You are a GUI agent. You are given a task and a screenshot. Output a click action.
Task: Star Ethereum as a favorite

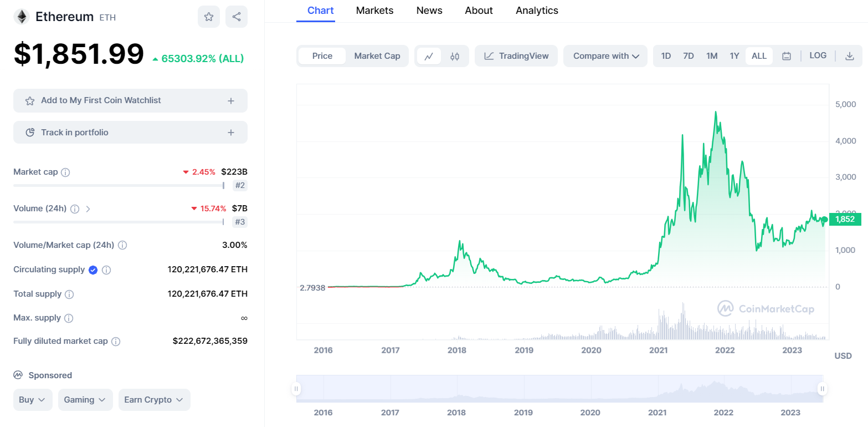click(209, 17)
